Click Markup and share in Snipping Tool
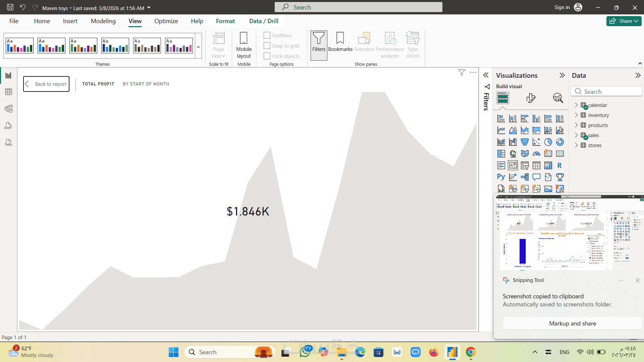 tap(572, 323)
